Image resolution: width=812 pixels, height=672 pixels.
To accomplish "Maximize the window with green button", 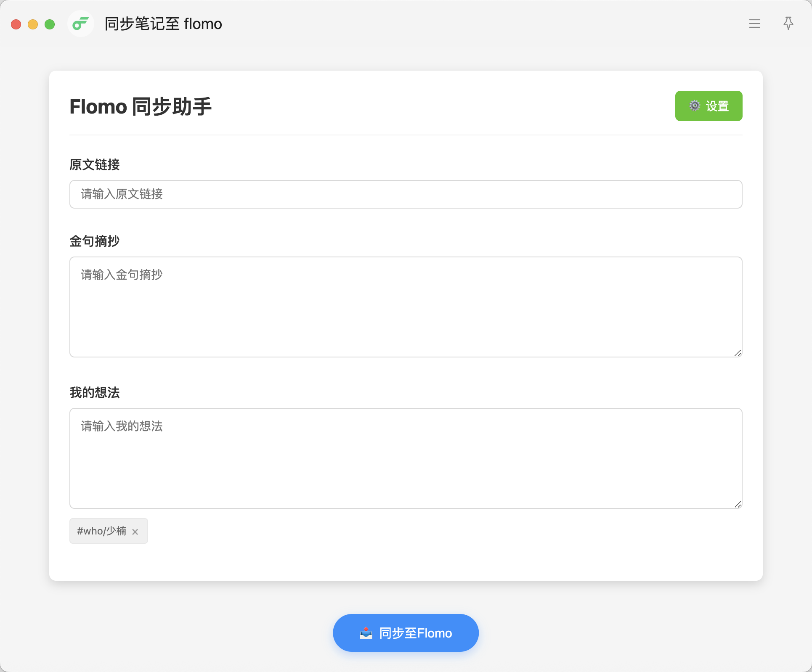I will 50,24.
